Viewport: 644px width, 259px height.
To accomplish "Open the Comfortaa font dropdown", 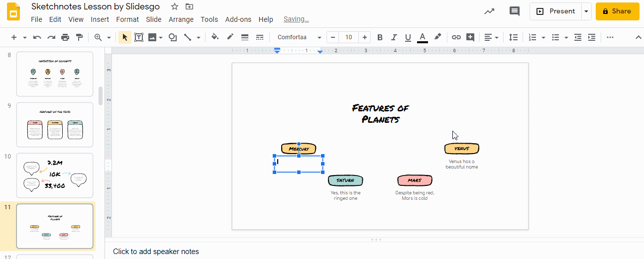I will (x=299, y=37).
